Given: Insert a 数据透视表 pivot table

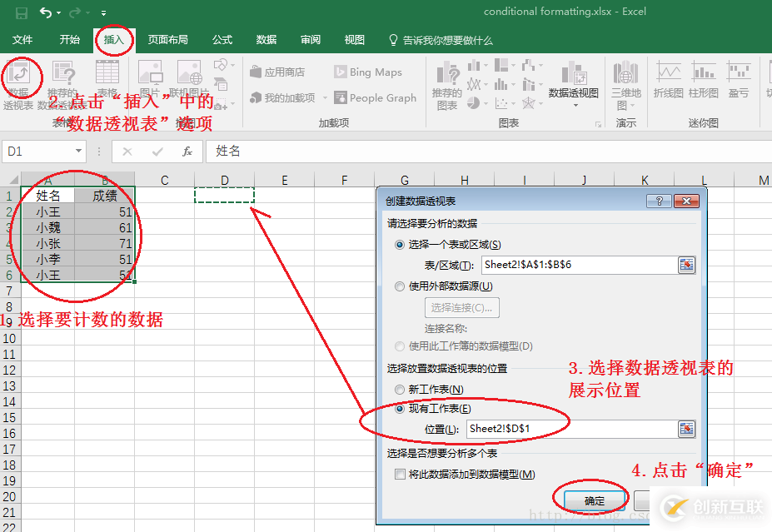Looking at the screenshot, I should tap(18, 83).
